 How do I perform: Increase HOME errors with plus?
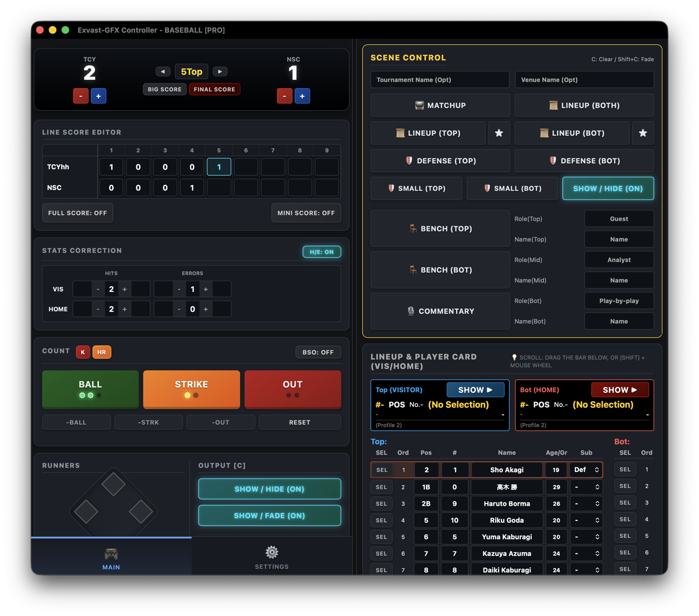[206, 309]
